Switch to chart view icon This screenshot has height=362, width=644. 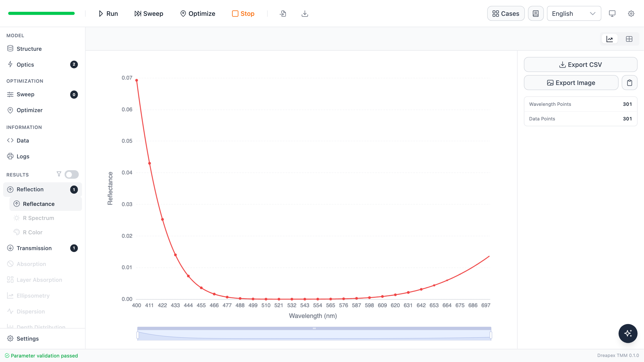(610, 39)
